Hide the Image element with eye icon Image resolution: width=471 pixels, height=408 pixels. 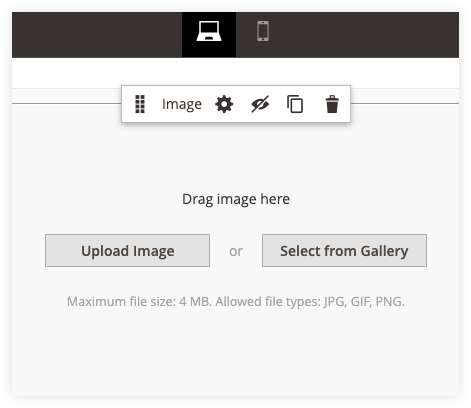(260, 104)
